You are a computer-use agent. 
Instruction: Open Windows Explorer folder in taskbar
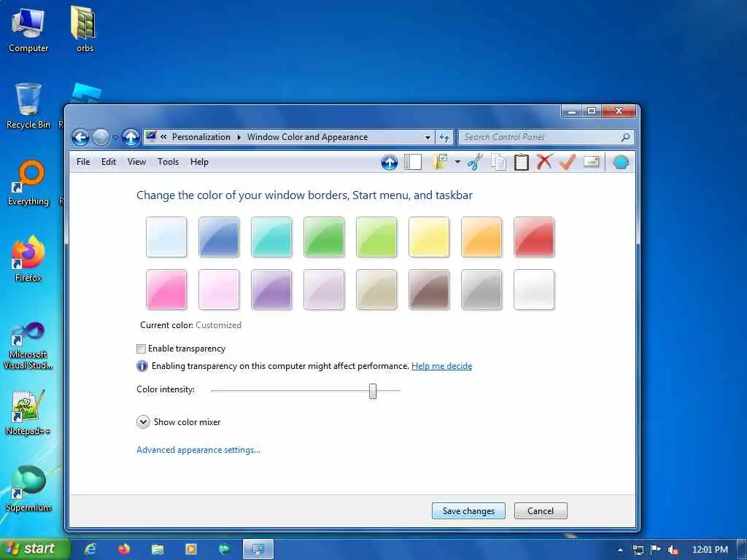pyautogui.click(x=158, y=550)
